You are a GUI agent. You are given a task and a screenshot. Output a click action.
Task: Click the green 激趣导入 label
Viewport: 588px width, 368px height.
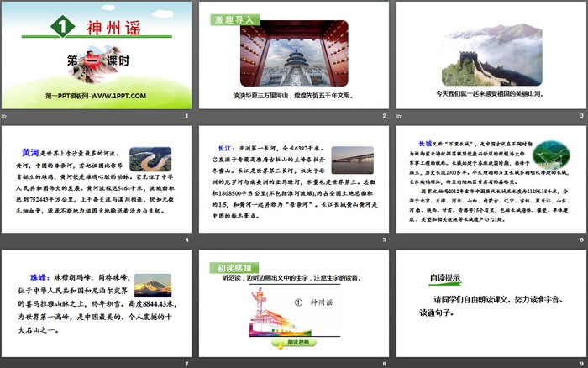tap(234, 20)
